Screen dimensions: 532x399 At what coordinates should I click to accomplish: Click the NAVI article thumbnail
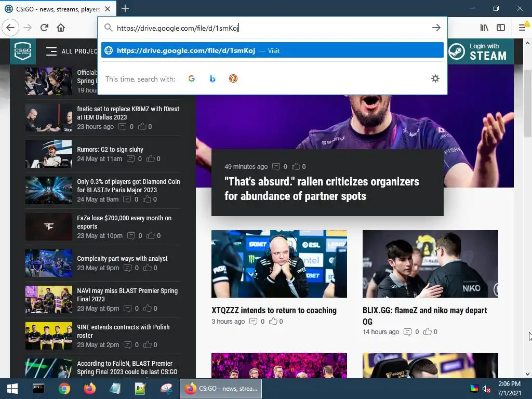click(49, 299)
